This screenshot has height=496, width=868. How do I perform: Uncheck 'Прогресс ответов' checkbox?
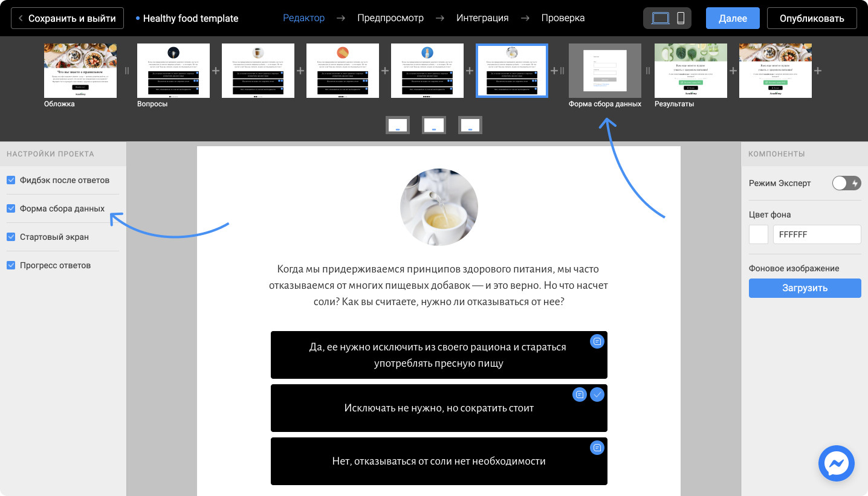pyautogui.click(x=11, y=265)
